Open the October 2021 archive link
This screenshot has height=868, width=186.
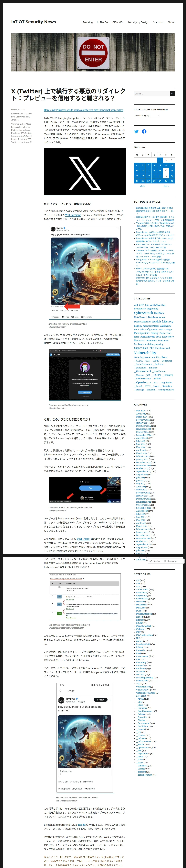[142, 541]
